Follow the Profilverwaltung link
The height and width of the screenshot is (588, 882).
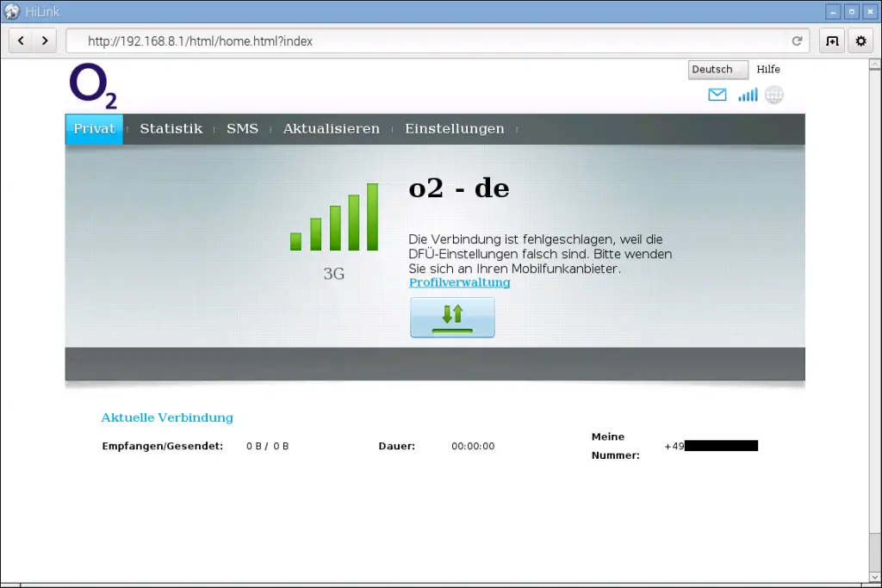[x=460, y=282]
